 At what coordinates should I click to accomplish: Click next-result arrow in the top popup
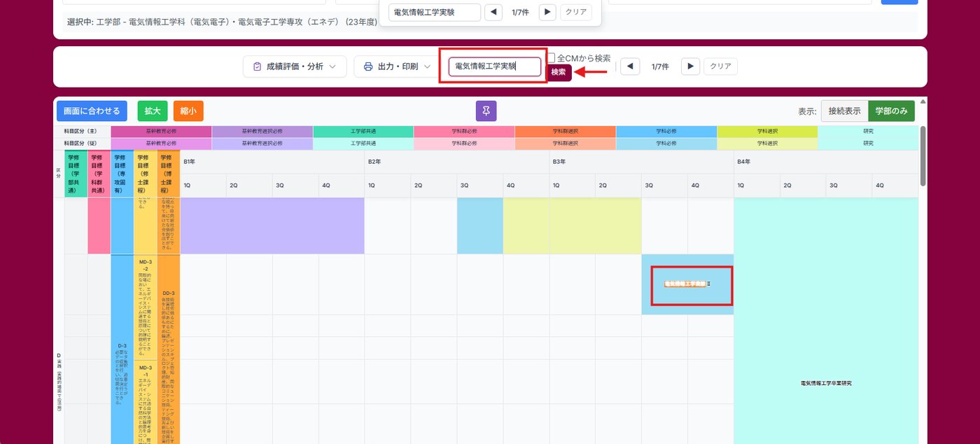tap(547, 12)
